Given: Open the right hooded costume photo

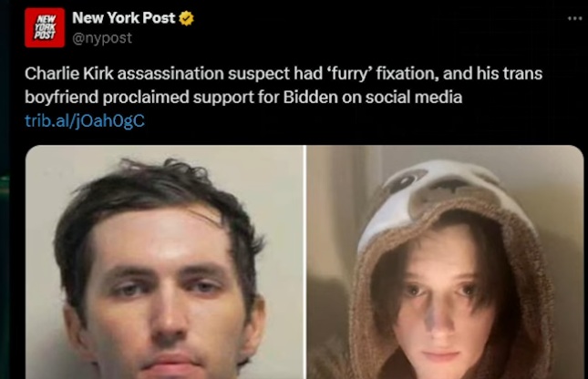Looking at the screenshot, I should (x=445, y=262).
